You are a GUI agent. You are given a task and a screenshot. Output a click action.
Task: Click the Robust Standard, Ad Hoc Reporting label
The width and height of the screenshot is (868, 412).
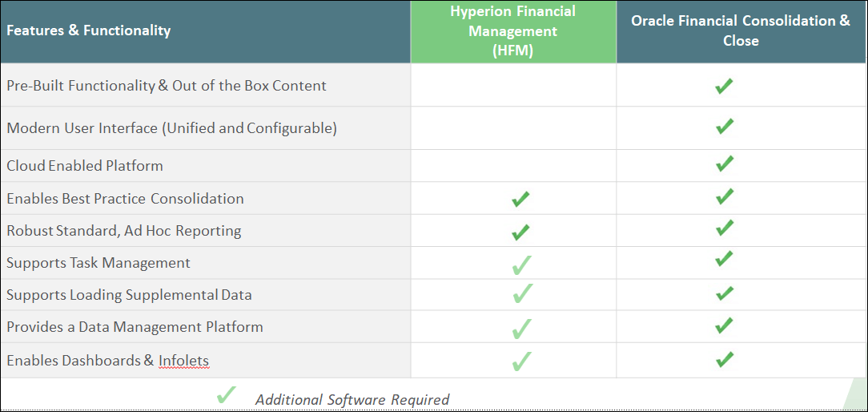tap(124, 231)
